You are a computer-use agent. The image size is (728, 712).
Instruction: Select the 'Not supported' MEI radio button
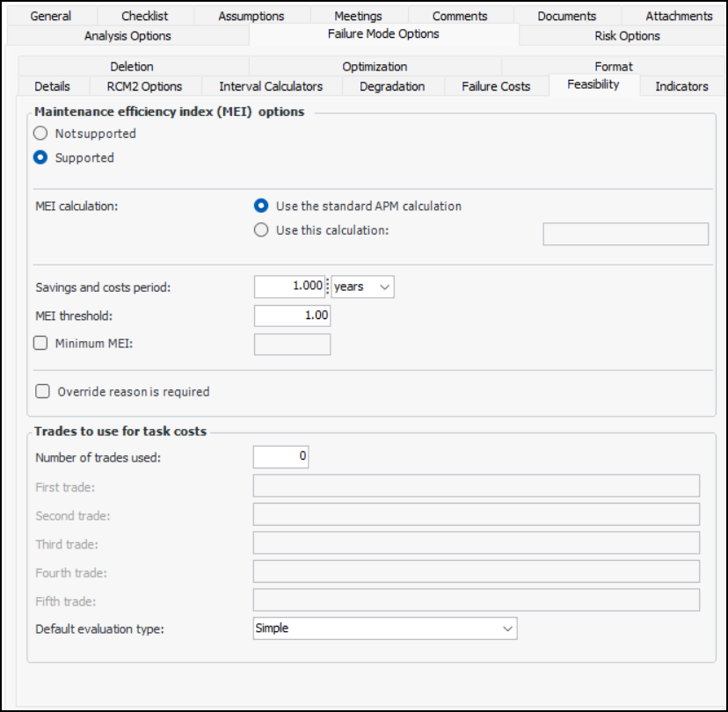(x=40, y=134)
